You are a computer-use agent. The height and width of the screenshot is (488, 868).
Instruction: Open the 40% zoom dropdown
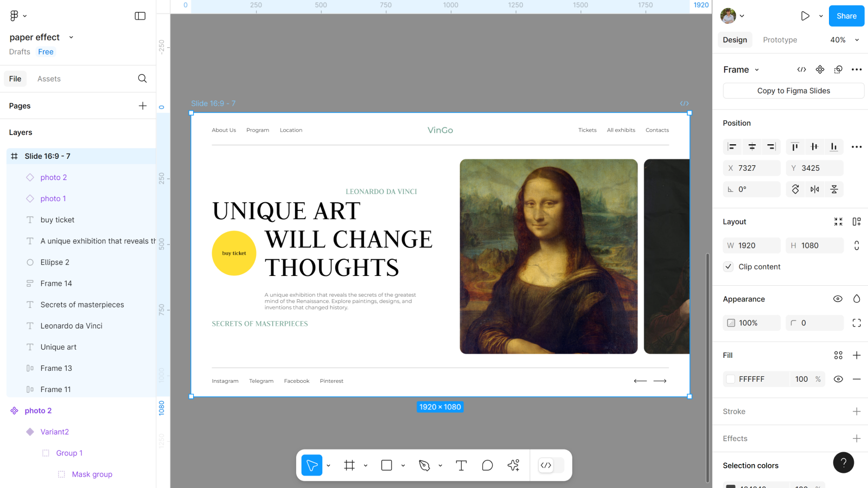tap(845, 40)
